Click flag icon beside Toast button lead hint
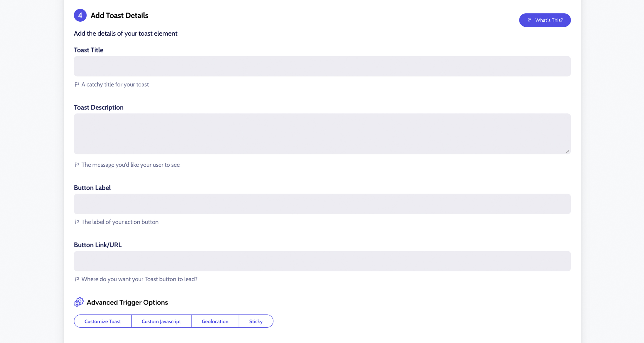 (77, 279)
